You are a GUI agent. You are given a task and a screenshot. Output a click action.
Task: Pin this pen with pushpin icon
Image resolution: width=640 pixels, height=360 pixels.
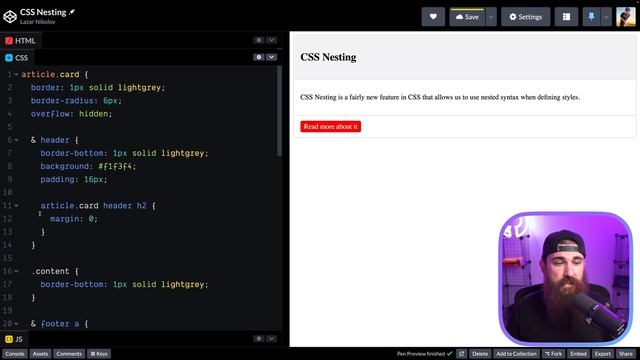591,17
